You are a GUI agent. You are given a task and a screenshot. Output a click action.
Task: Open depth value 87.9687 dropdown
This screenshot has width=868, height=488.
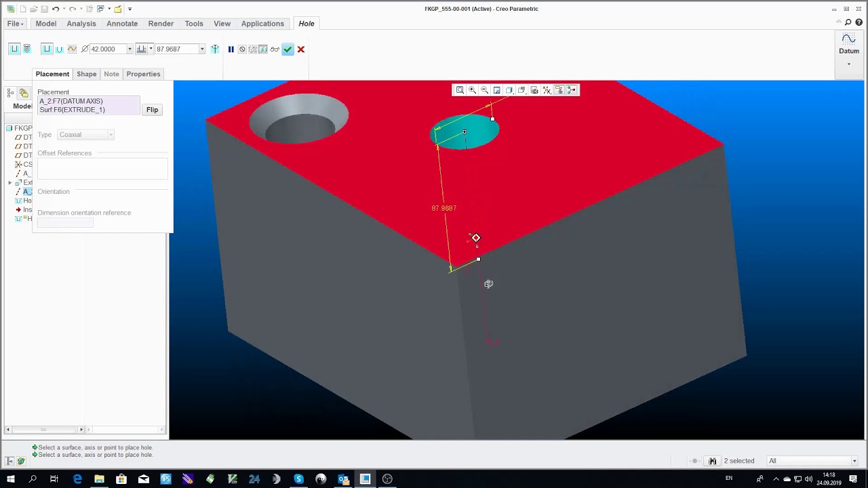[x=202, y=49]
